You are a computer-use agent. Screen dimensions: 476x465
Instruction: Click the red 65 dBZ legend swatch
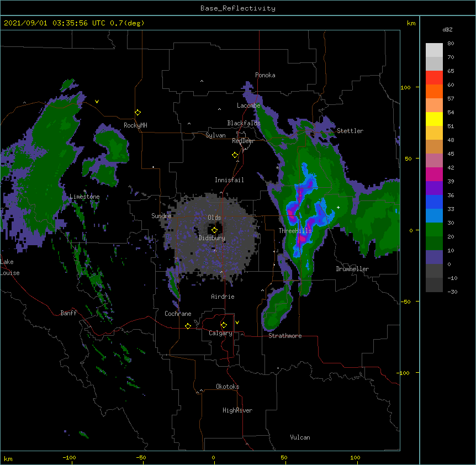434,78
